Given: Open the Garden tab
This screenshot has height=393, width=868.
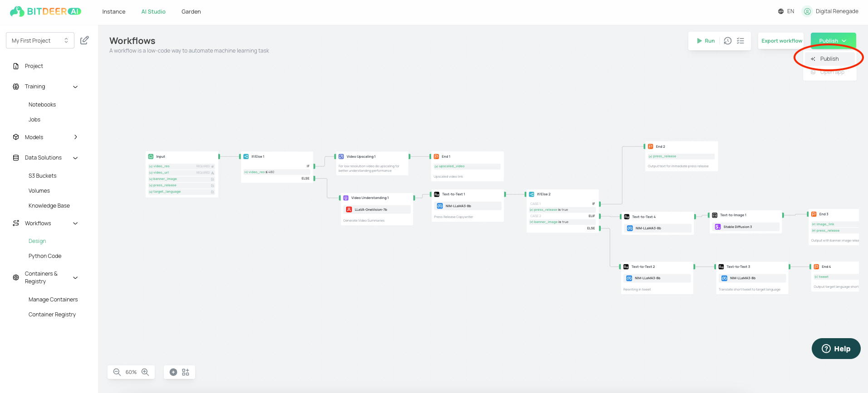Looking at the screenshot, I should click(191, 11).
